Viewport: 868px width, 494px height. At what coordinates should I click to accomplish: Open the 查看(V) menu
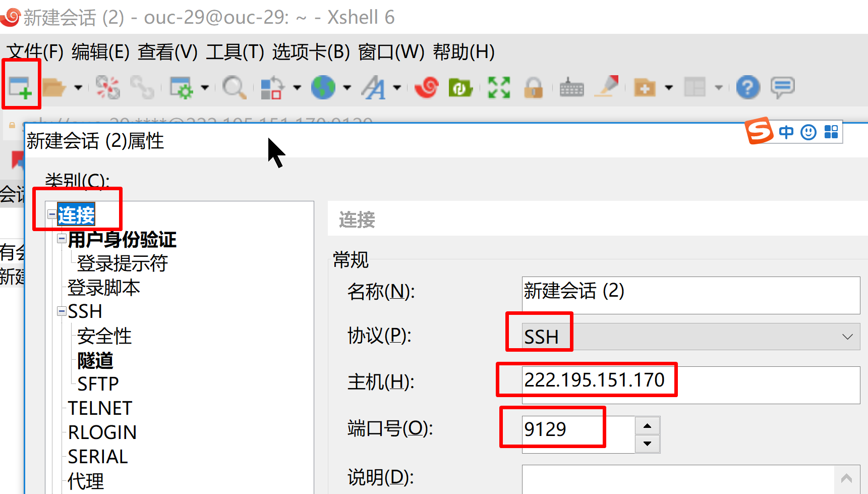pyautogui.click(x=168, y=51)
